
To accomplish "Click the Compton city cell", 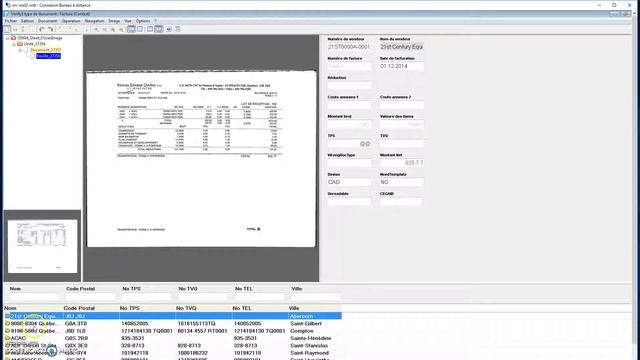I will point(302,331).
